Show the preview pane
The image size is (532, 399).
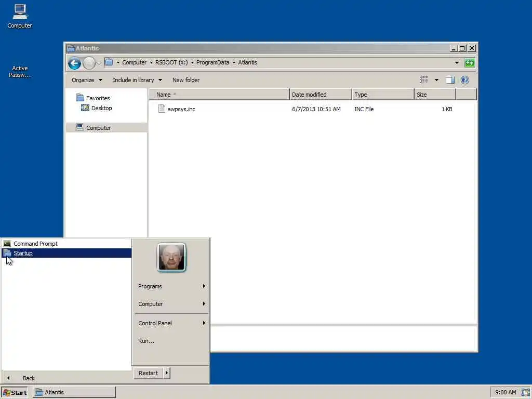450,79
